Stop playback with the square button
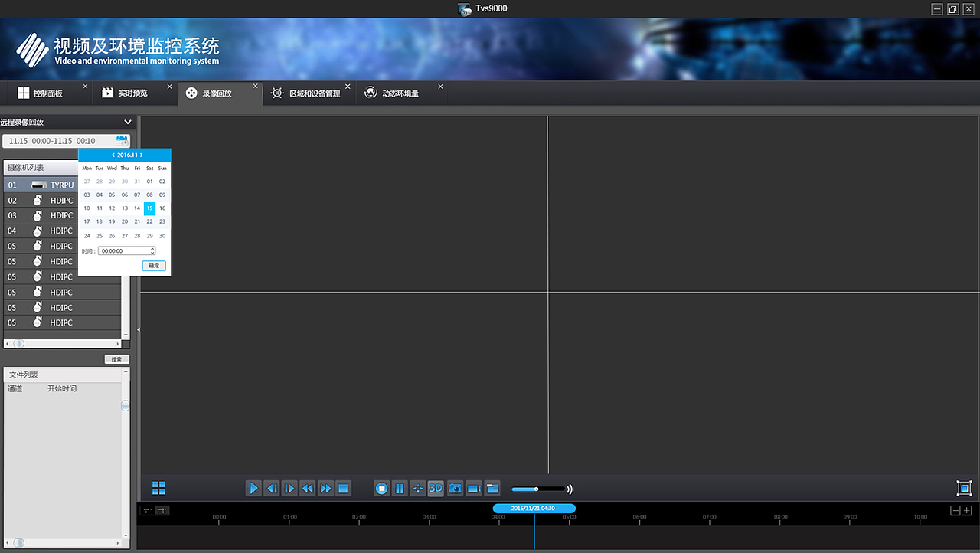The height and width of the screenshot is (553, 980). click(x=343, y=488)
